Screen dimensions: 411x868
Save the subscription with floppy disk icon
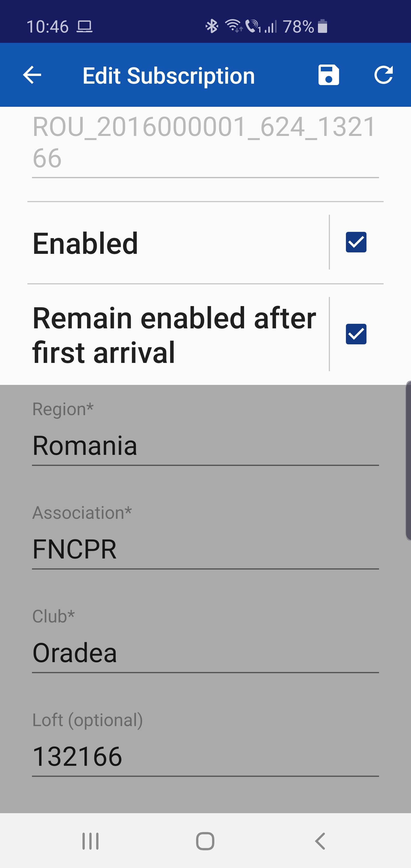329,75
